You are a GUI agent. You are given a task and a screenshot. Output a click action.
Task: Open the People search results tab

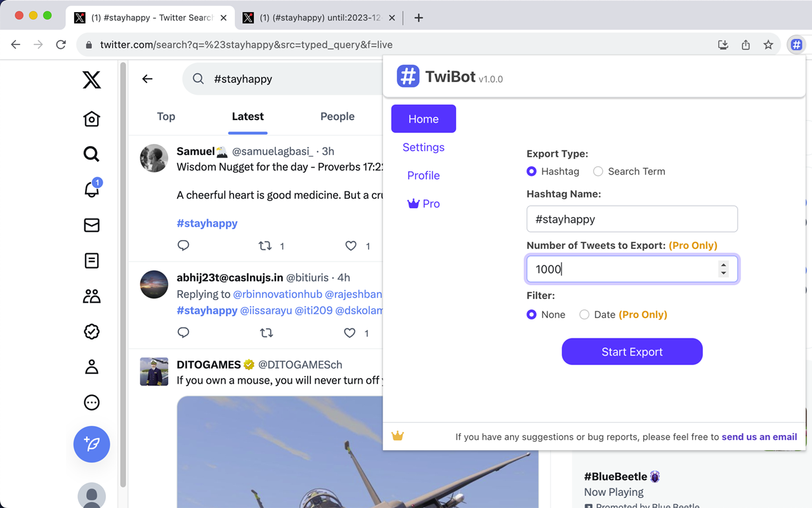pos(337,116)
